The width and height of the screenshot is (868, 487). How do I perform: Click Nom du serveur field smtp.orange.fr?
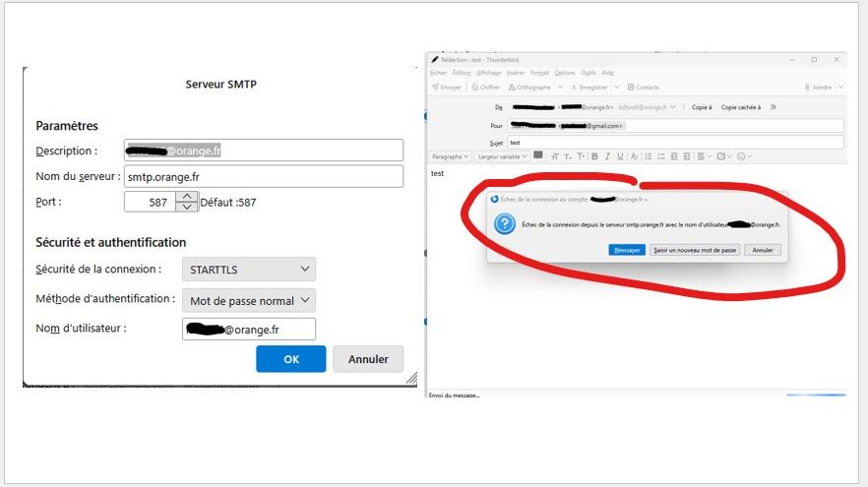(x=264, y=176)
